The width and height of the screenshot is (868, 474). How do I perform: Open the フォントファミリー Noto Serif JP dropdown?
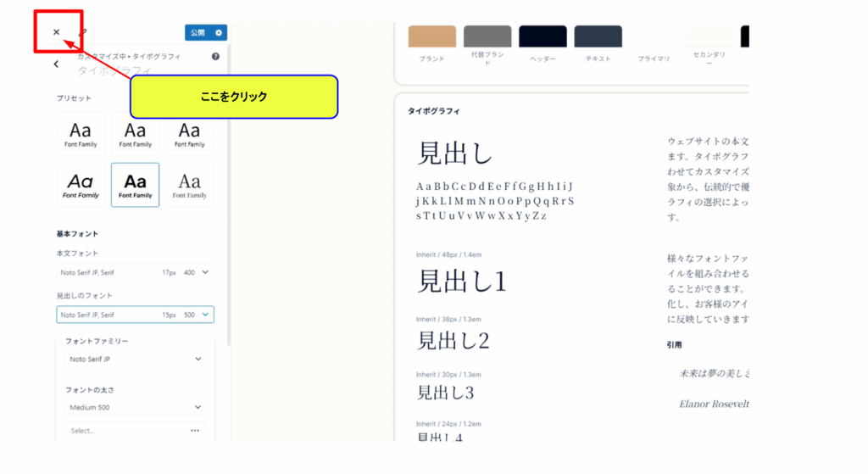[x=135, y=359]
